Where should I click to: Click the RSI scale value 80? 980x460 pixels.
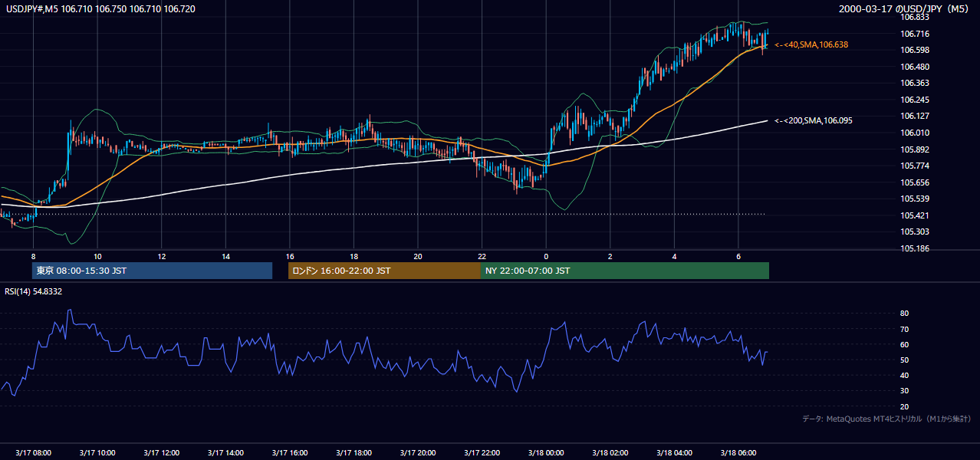point(905,314)
